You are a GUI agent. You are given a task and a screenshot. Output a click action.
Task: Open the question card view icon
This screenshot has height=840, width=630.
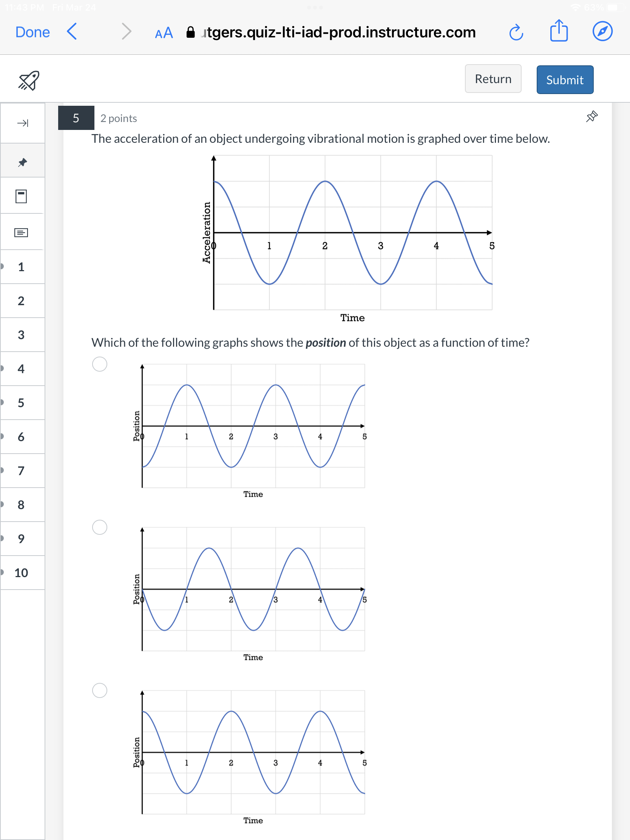pyautogui.click(x=22, y=196)
